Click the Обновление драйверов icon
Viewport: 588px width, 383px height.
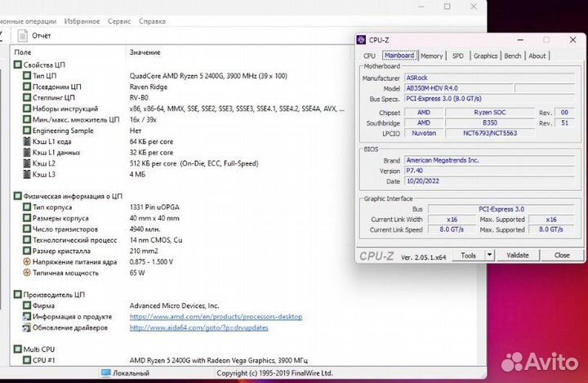[x=27, y=327]
